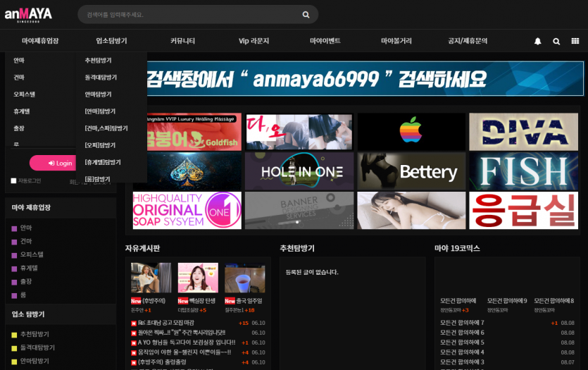The width and height of the screenshot is (588, 370).
Task: Click the pink Login button
Action: [53, 163]
